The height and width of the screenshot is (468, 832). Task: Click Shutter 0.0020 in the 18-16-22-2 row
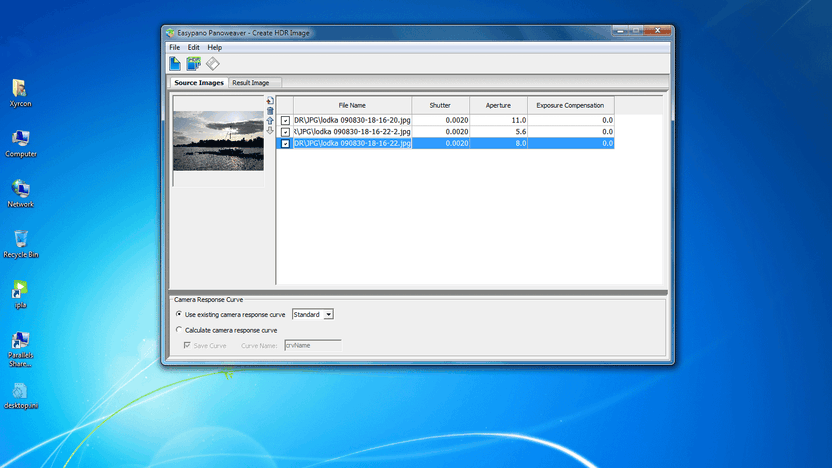[x=457, y=132]
